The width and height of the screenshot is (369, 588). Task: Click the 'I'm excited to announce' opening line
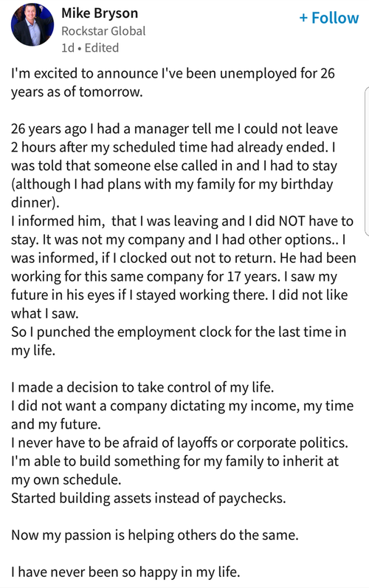tap(173, 82)
